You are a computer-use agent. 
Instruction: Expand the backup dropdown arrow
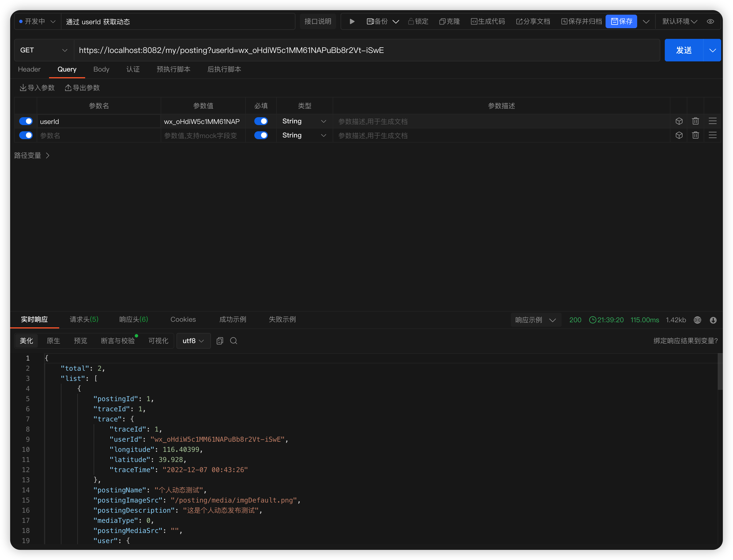pyautogui.click(x=396, y=22)
